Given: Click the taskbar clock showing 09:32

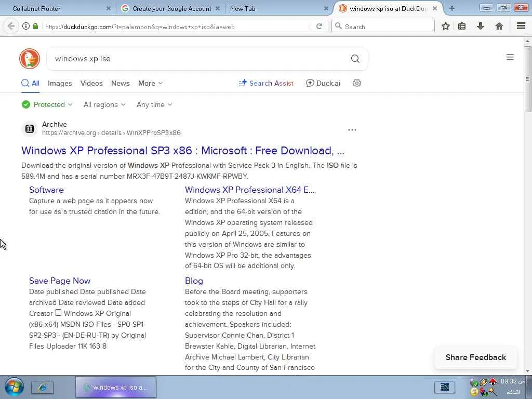Looking at the screenshot, I should click(513, 381).
